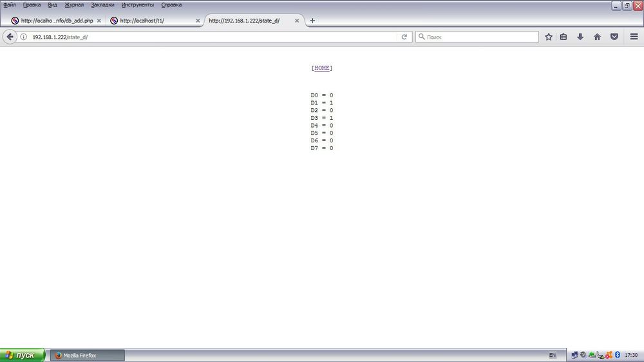Close the db_add.php tab

[99, 21]
